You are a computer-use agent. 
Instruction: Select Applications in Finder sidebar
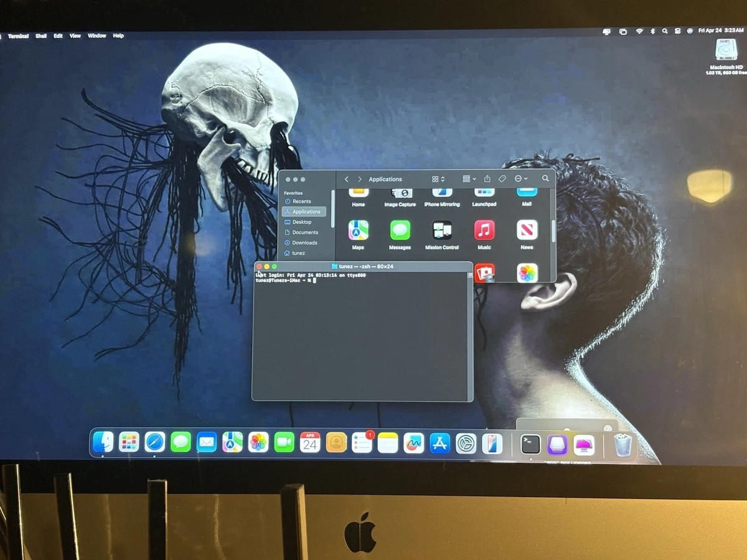[x=304, y=212]
